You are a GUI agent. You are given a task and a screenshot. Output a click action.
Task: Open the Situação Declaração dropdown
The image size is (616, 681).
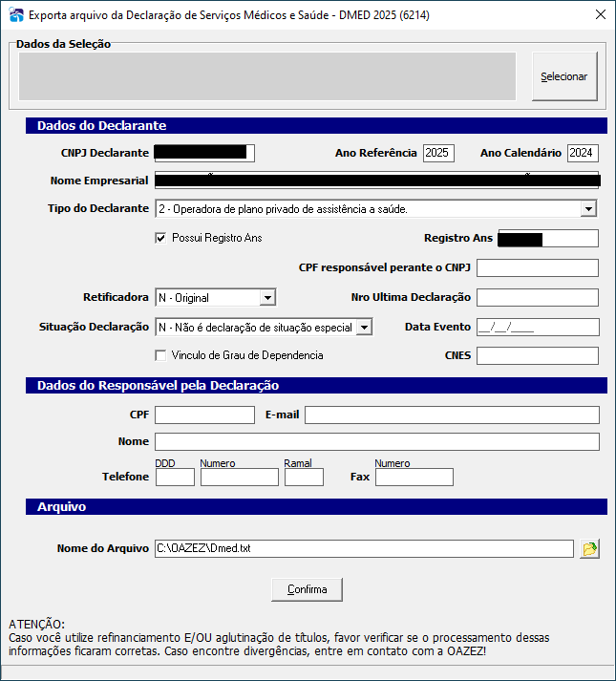364,328
